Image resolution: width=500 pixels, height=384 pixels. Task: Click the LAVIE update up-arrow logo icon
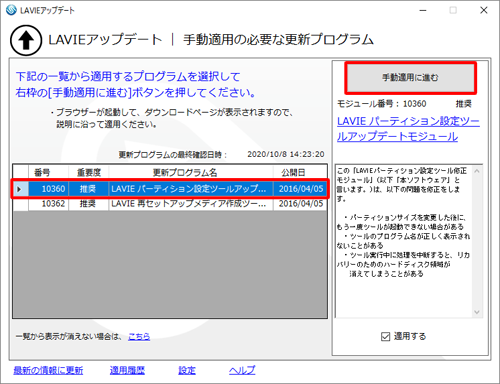(26, 40)
